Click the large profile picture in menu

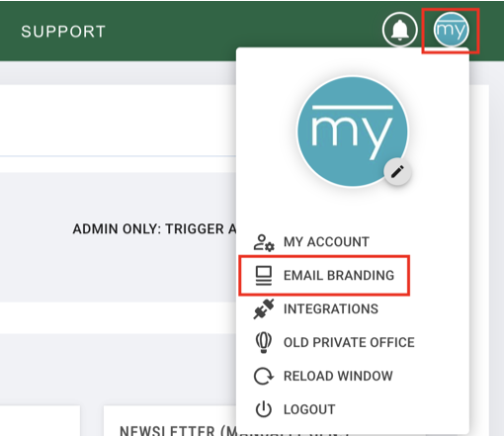pyautogui.click(x=353, y=131)
